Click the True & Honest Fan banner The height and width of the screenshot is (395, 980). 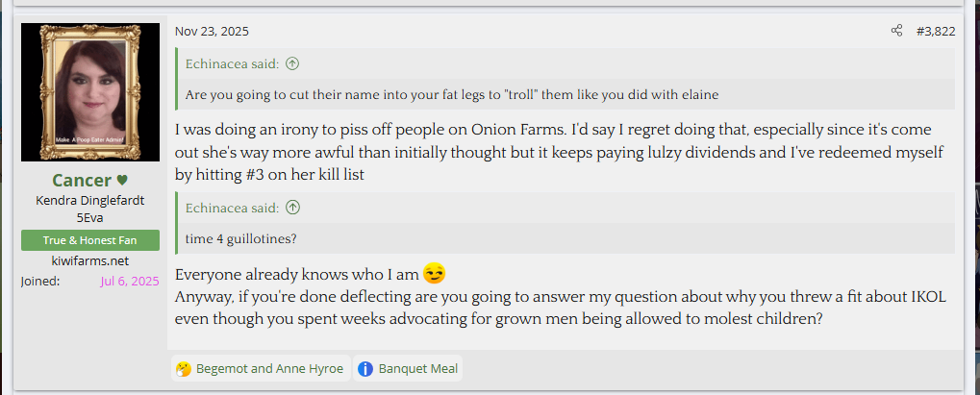point(90,240)
